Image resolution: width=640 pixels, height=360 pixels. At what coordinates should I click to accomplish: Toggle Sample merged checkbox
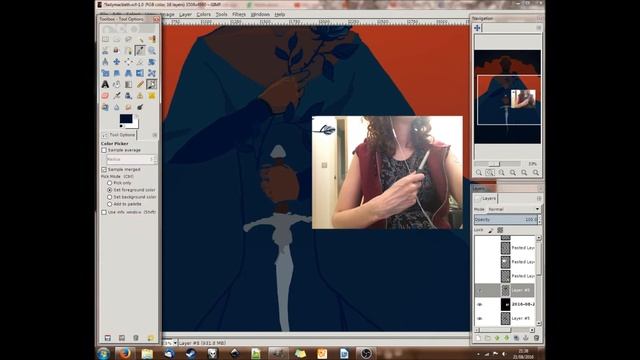(x=104, y=169)
